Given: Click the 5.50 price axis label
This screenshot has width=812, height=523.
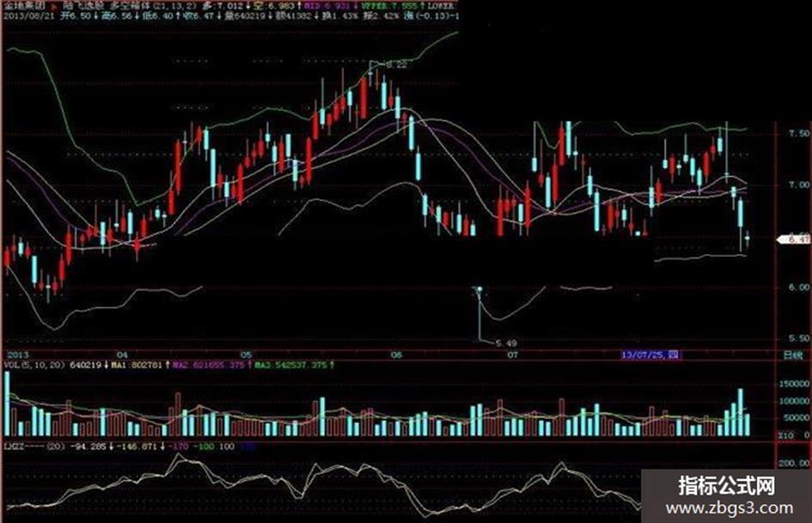Looking at the screenshot, I should 798,338.
